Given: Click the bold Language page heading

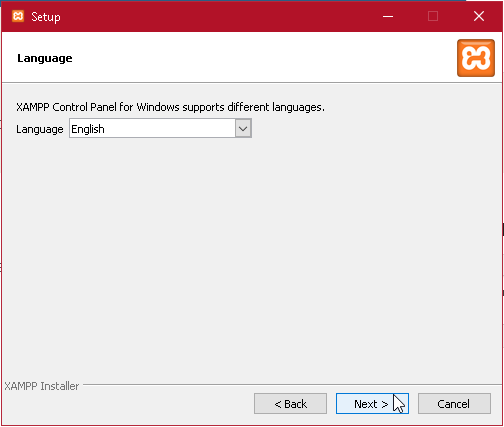Looking at the screenshot, I should (45, 58).
